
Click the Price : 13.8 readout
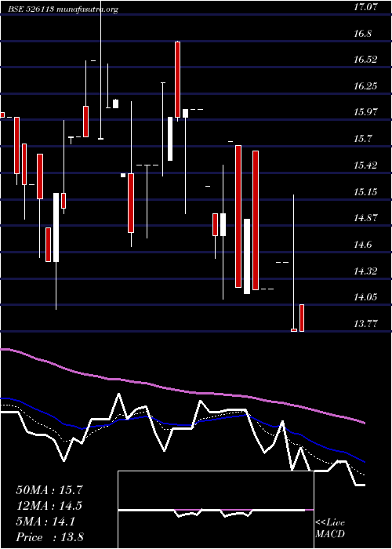[49, 537]
